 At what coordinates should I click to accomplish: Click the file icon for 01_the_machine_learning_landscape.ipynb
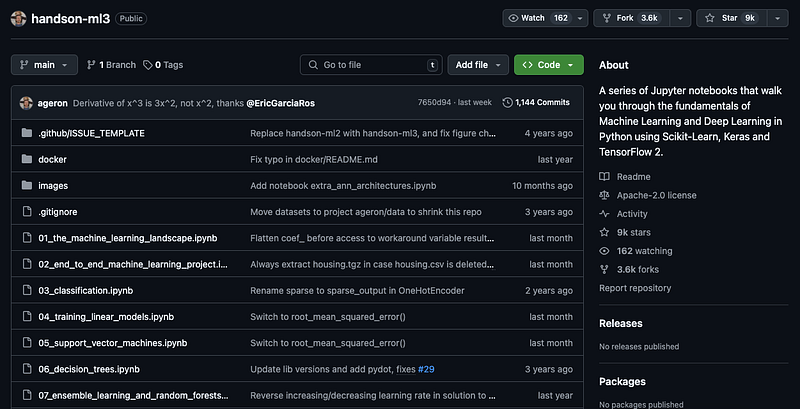pyautogui.click(x=27, y=238)
